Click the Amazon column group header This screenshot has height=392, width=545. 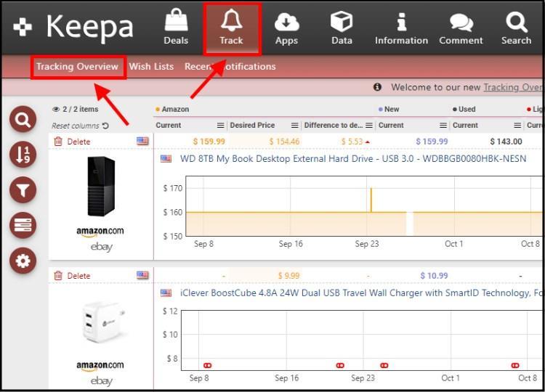tap(172, 110)
